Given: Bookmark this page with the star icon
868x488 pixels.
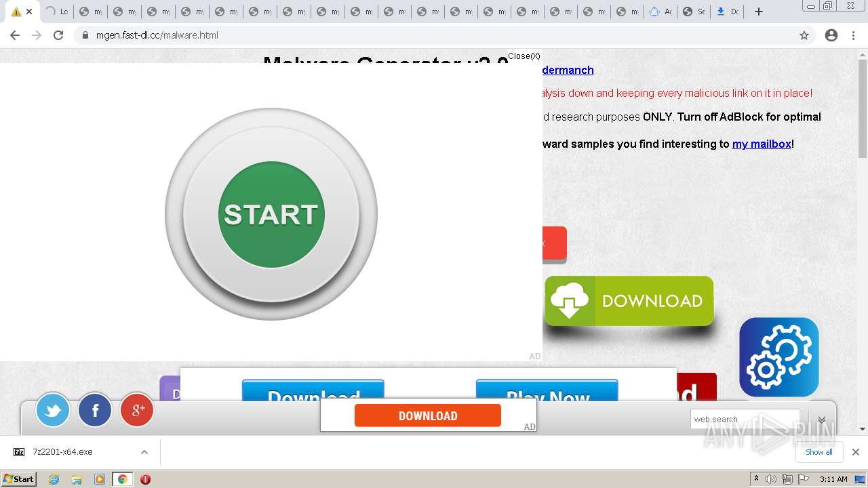Looking at the screenshot, I should point(804,35).
